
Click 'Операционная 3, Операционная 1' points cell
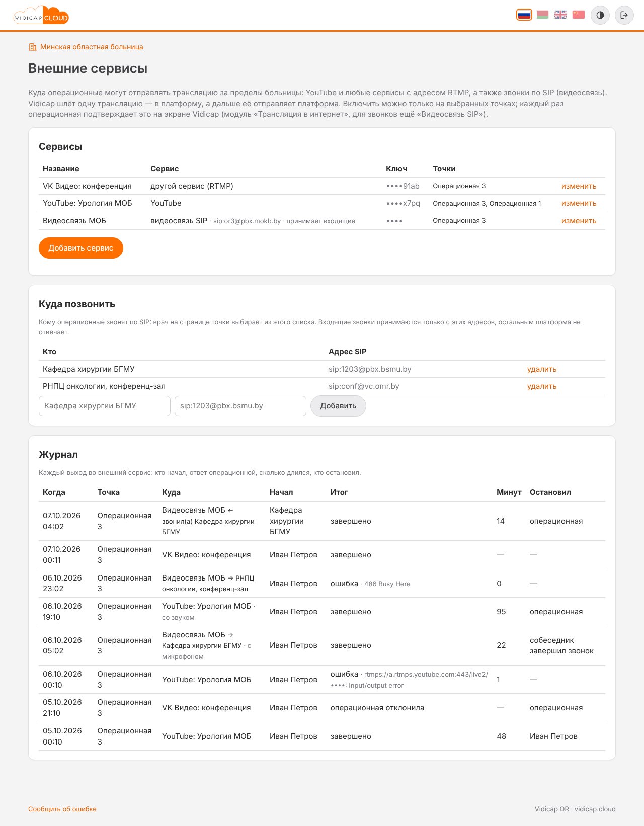coord(487,203)
